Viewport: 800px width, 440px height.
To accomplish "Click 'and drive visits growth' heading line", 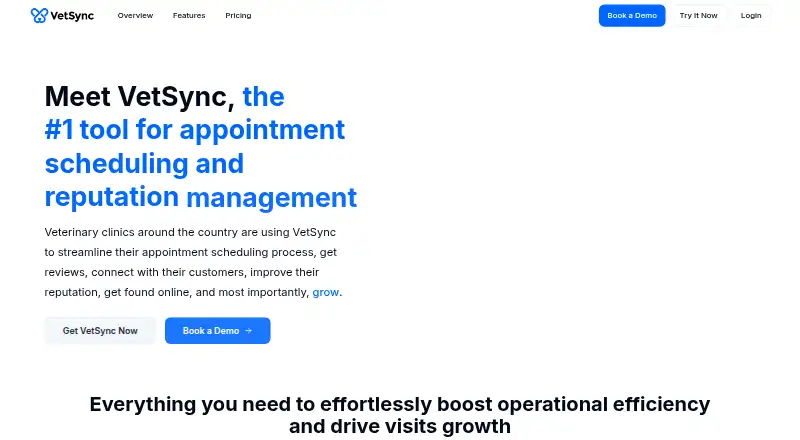I will click(399, 426).
